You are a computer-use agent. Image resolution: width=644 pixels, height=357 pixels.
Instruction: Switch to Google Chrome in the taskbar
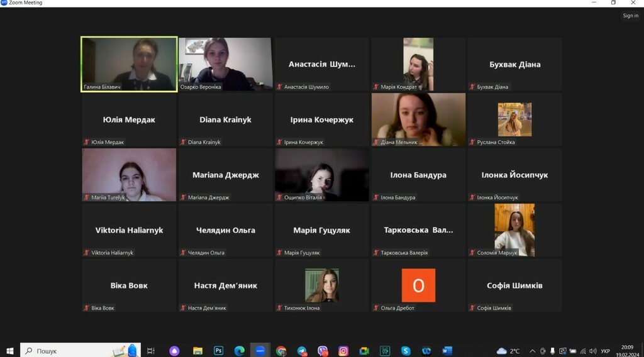pyautogui.click(x=281, y=351)
